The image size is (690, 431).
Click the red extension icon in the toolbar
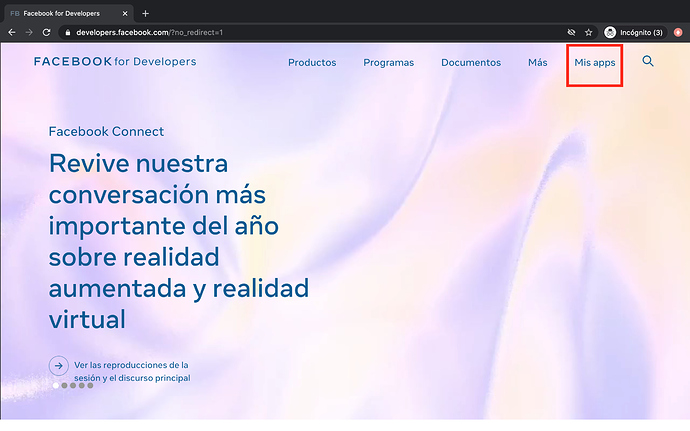[678, 33]
